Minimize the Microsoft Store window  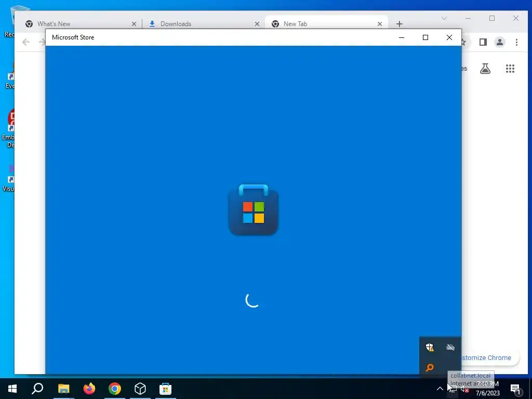tap(402, 37)
